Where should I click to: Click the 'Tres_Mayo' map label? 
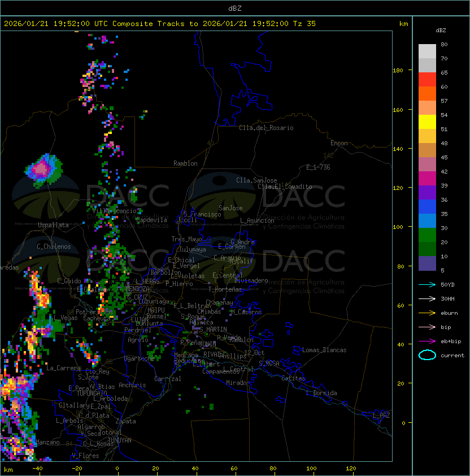click(x=186, y=239)
